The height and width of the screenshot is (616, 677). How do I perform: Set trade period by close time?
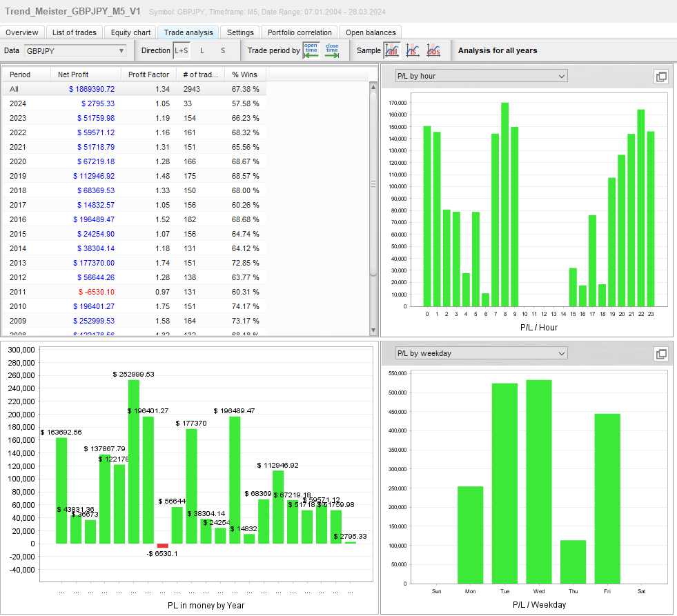pos(332,50)
